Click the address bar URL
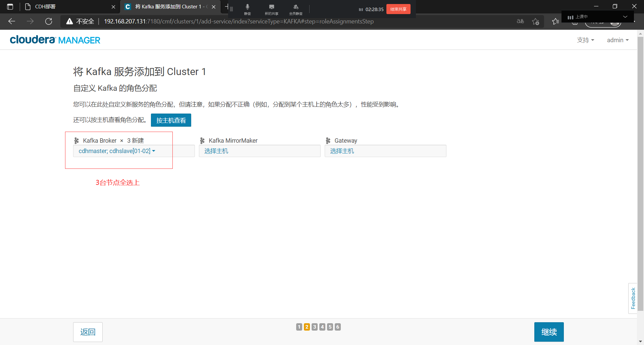The height and width of the screenshot is (345, 644). (x=239, y=21)
